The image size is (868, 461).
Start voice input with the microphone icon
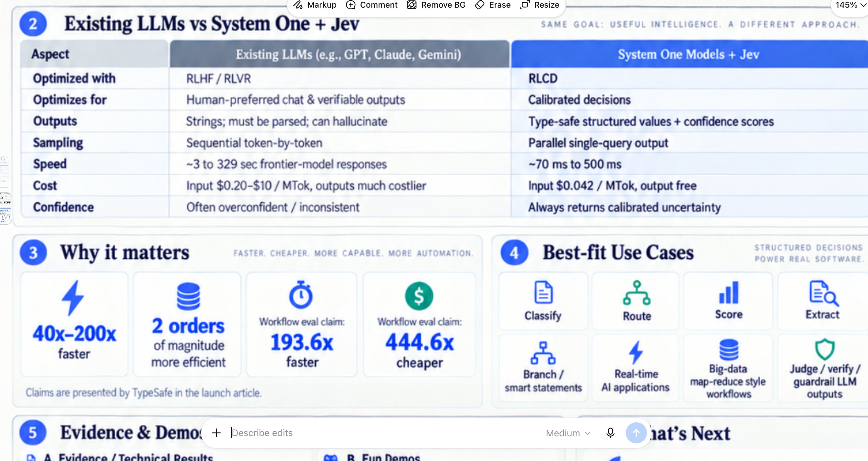coord(610,433)
